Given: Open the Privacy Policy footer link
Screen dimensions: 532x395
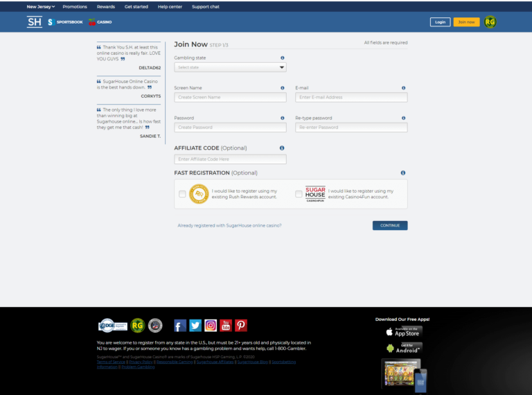Looking at the screenshot, I should (141, 362).
